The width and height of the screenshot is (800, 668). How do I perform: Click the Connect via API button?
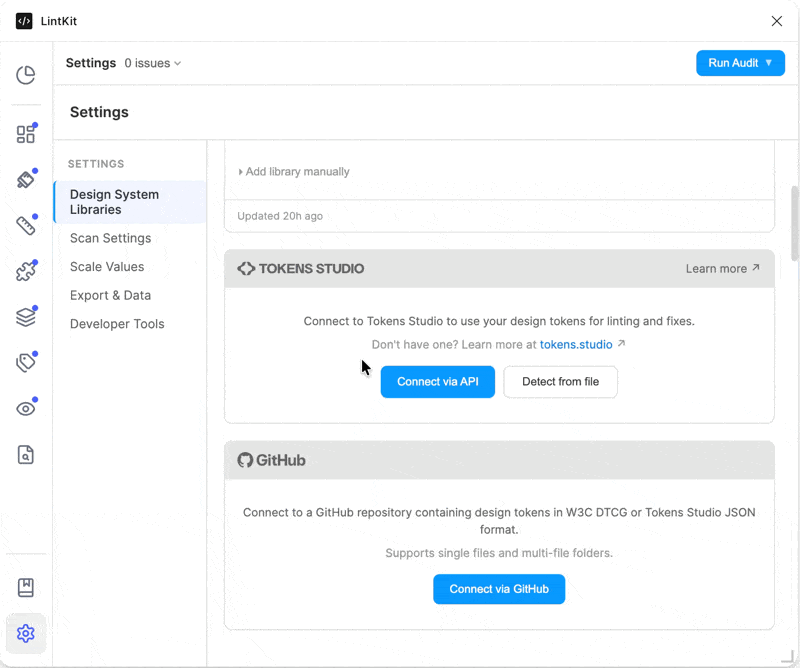[x=437, y=382]
